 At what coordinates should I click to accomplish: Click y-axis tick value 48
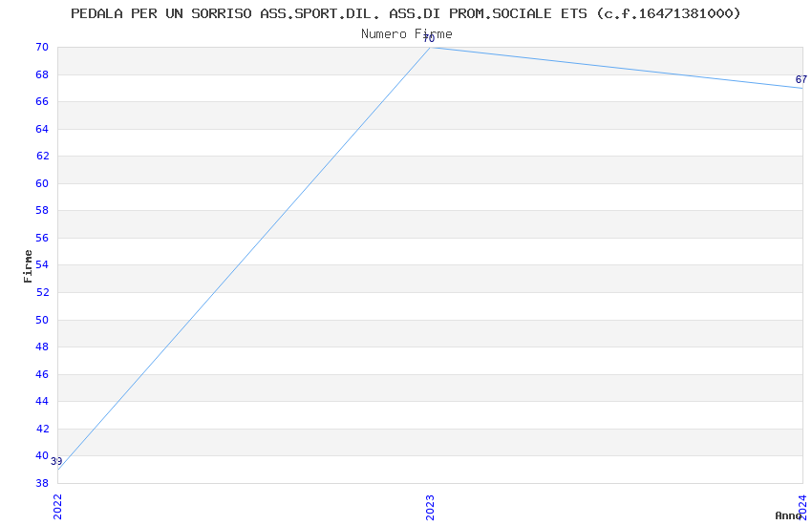pyautogui.click(x=42, y=346)
